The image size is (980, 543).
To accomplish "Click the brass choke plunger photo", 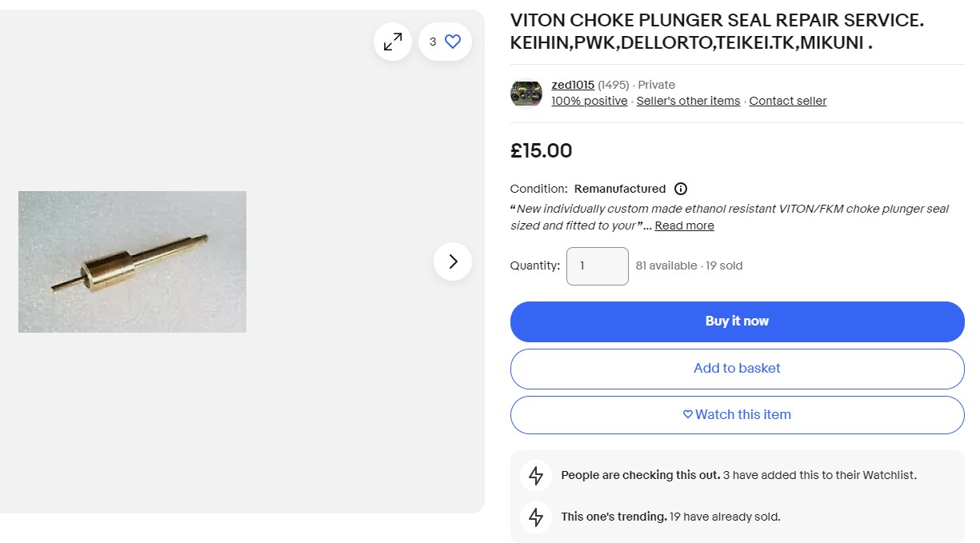I will 132,262.
